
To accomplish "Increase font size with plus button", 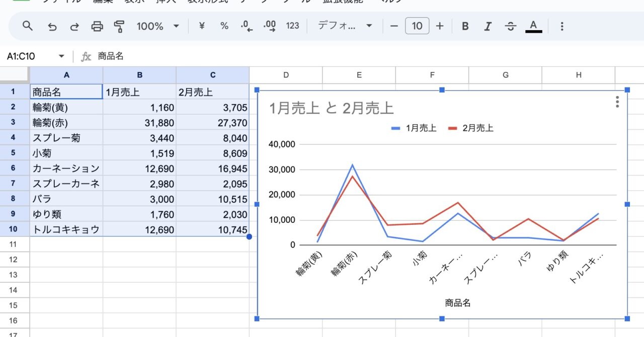I will 440,26.
